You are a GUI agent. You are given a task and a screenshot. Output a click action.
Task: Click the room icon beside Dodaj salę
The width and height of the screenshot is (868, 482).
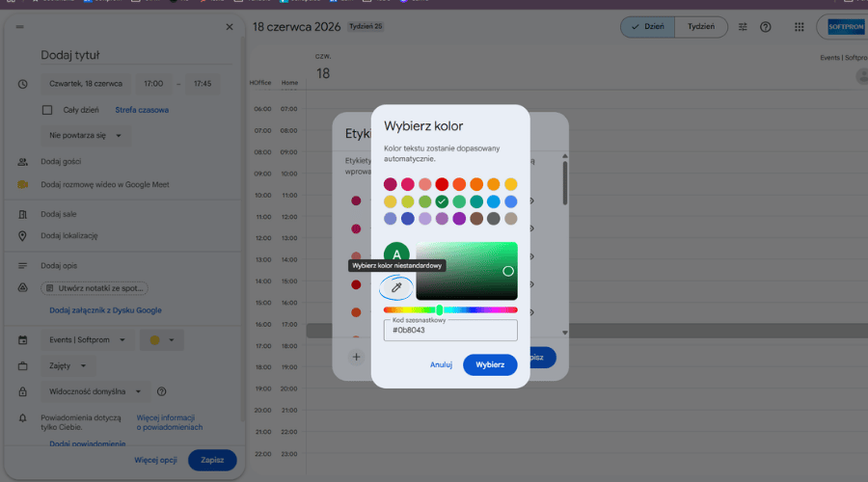[x=23, y=214]
